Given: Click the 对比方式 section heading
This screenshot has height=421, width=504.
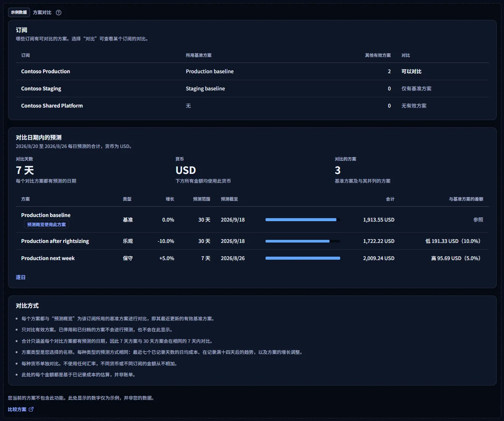Looking at the screenshot, I should click(27, 305).
